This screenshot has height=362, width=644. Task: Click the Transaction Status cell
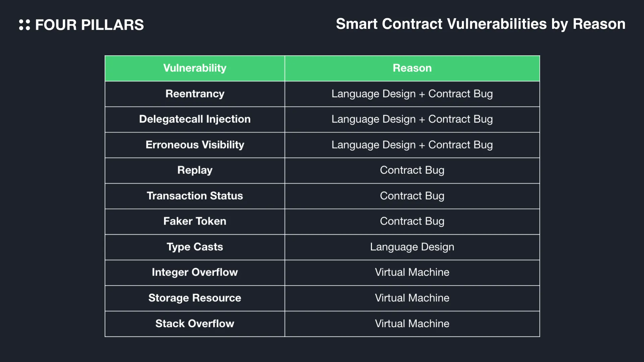tap(195, 196)
